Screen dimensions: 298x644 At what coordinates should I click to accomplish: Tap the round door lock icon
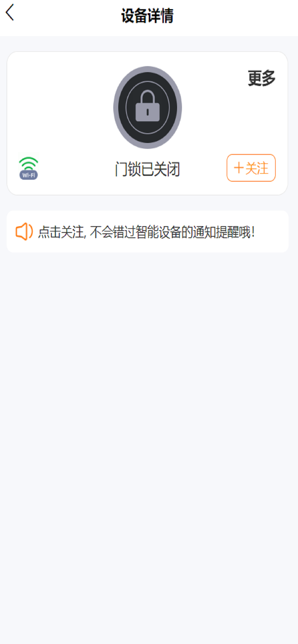(148, 107)
